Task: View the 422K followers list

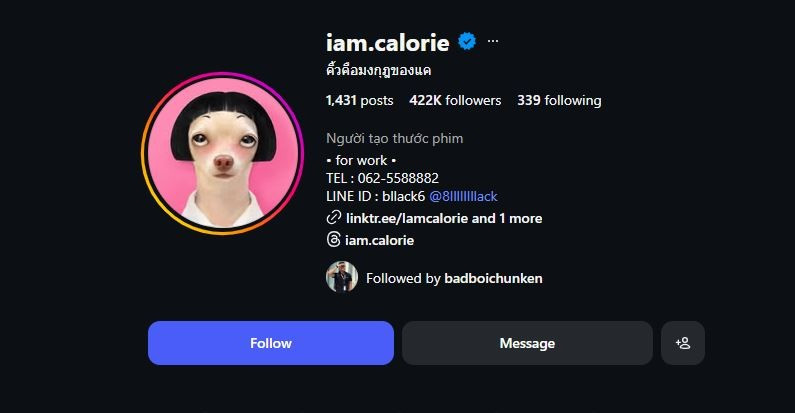Action: pos(455,100)
